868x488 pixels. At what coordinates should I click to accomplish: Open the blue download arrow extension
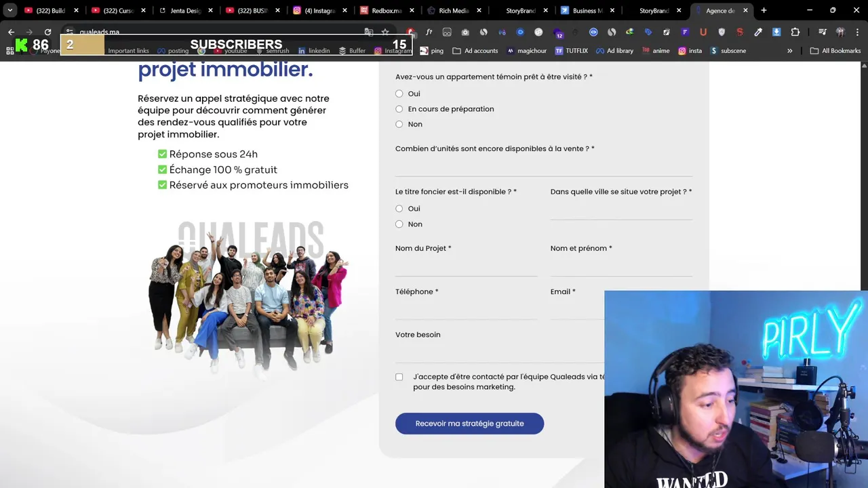(x=776, y=32)
